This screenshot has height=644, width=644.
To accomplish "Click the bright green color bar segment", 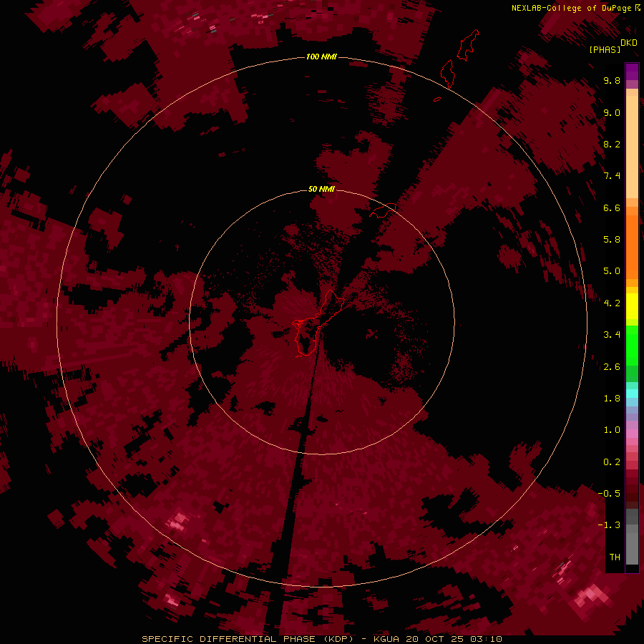I will coord(632,345).
